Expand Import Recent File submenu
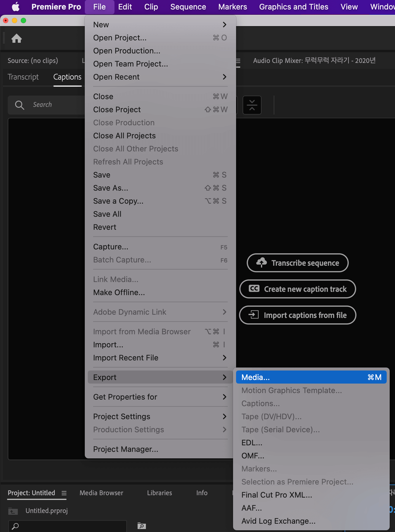The image size is (395, 532). (x=160, y=358)
